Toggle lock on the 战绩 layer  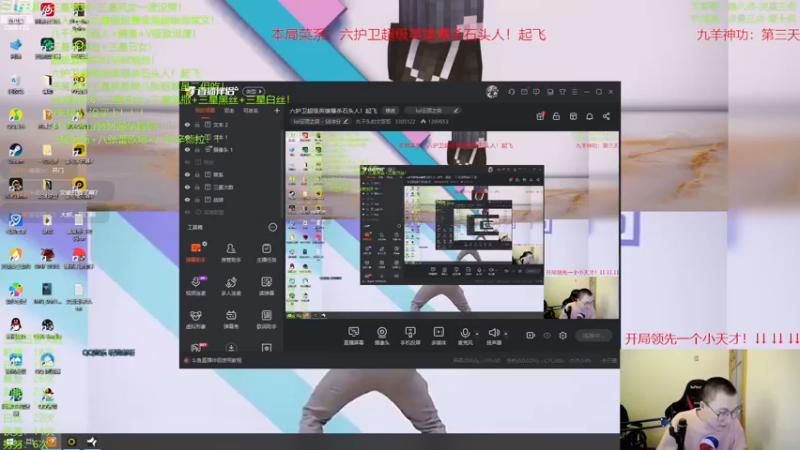[x=197, y=199]
